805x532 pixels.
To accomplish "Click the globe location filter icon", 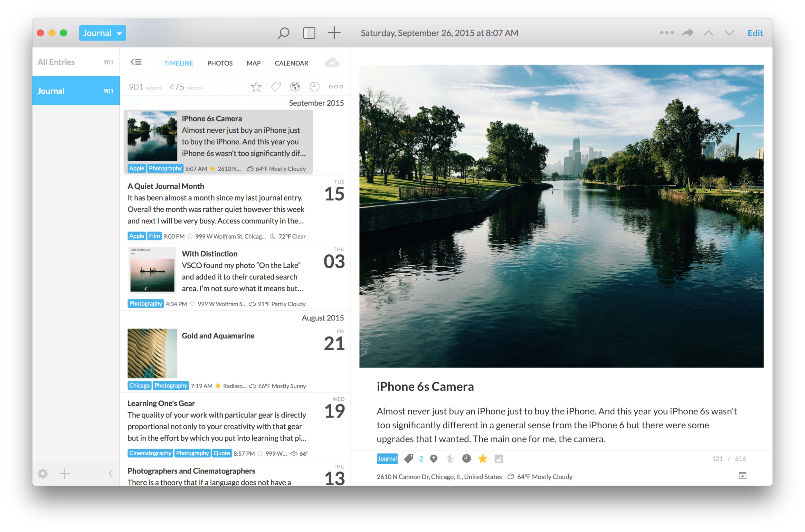I will click(x=295, y=87).
